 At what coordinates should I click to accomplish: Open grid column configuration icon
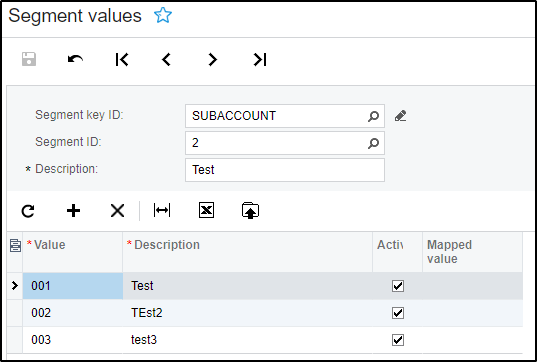point(15,246)
